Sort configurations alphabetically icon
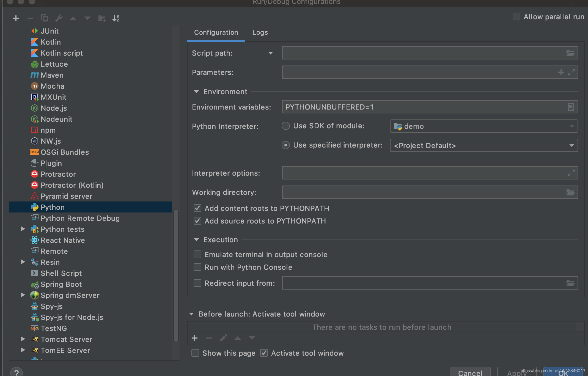Image resolution: width=588 pixels, height=376 pixels. pyautogui.click(x=116, y=18)
